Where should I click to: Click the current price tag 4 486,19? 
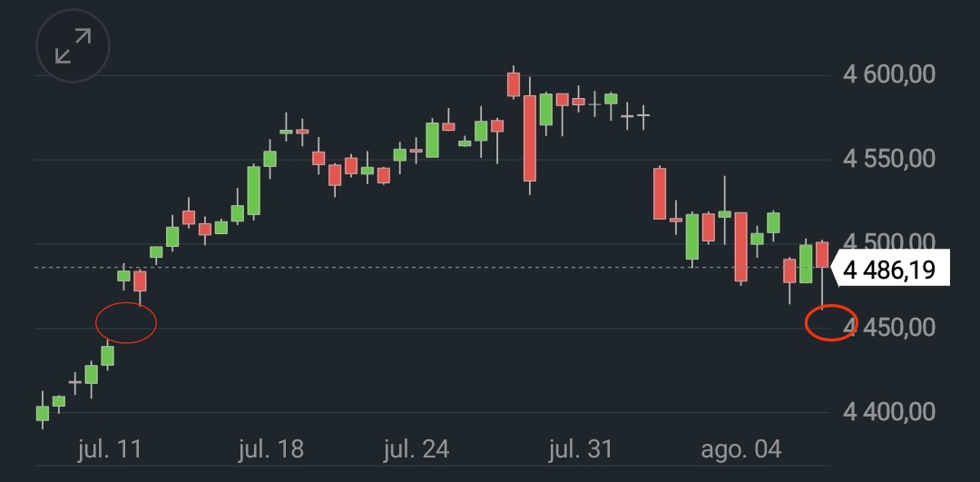(x=889, y=269)
